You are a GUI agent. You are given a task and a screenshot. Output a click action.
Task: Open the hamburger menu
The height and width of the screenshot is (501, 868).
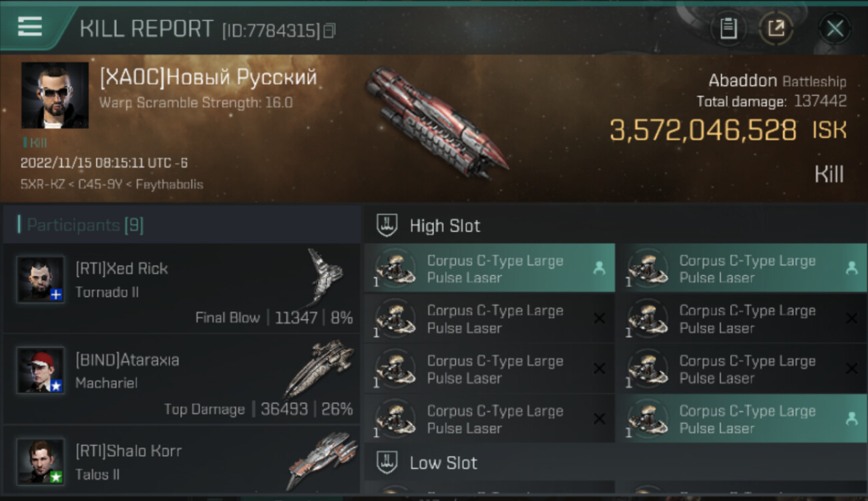click(x=30, y=27)
